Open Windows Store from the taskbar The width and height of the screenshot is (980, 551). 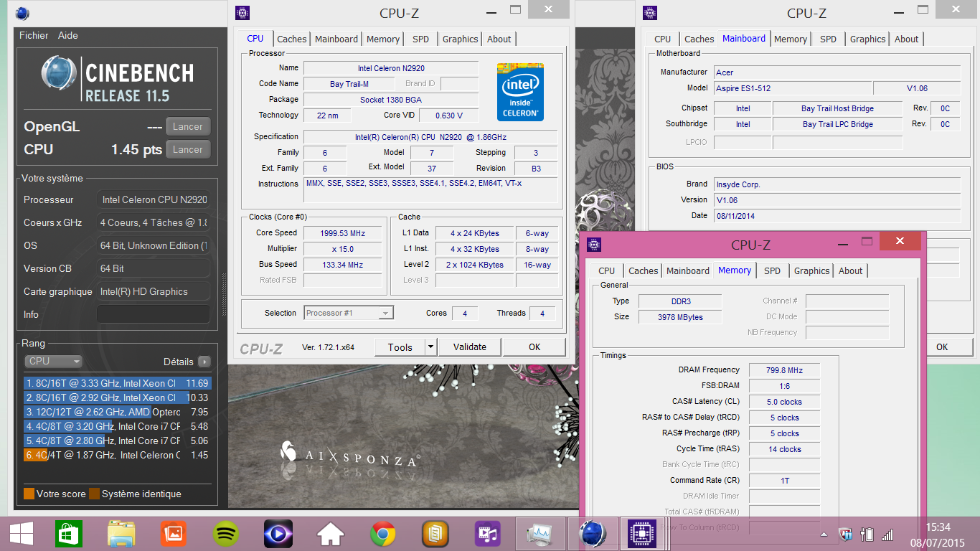[x=69, y=534]
